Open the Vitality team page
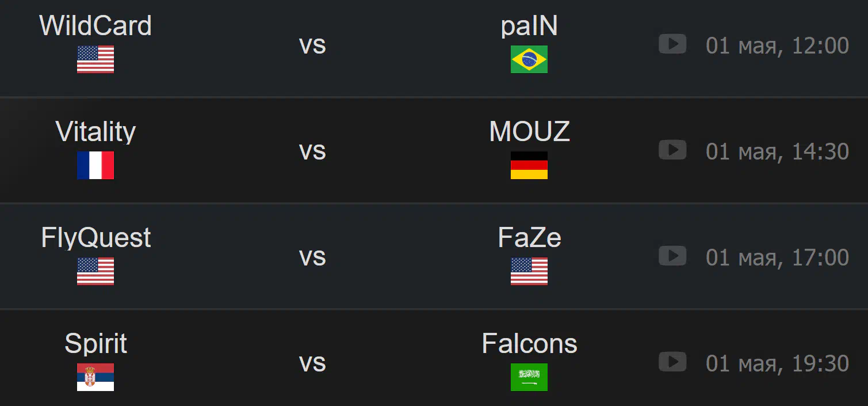 (95, 132)
